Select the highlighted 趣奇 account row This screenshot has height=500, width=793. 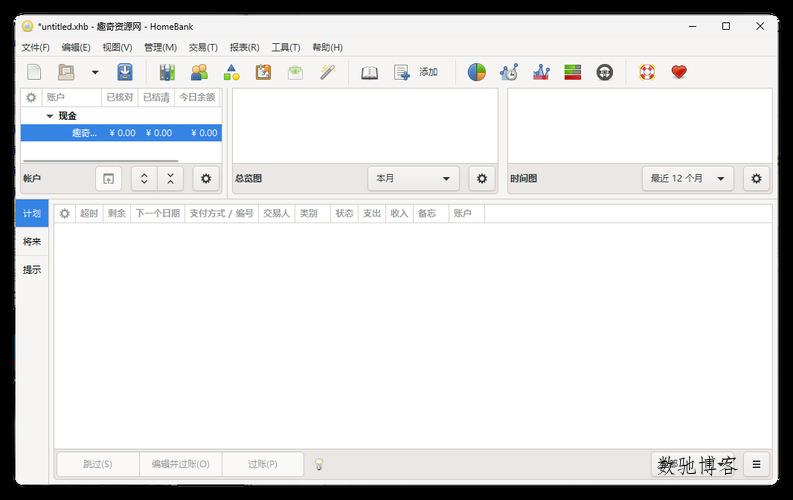coord(121,133)
